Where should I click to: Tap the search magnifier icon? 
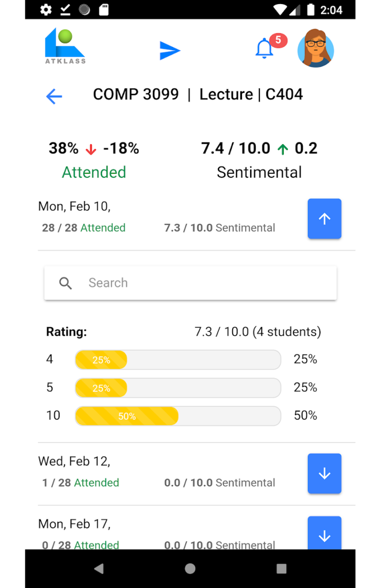tap(65, 283)
